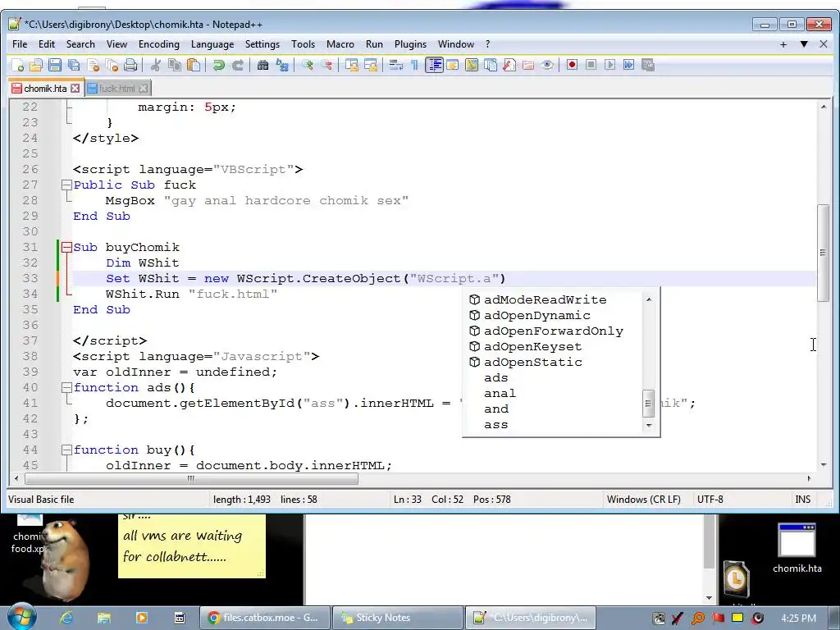Click the plus button in menu bar
The image size is (840, 630).
tap(783, 44)
